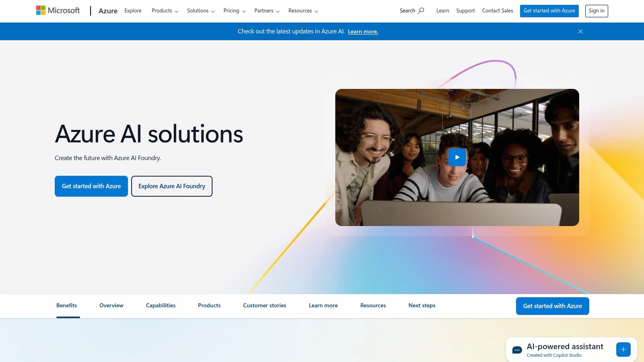
Task: Expand the Pricing dropdown
Action: (x=235, y=11)
